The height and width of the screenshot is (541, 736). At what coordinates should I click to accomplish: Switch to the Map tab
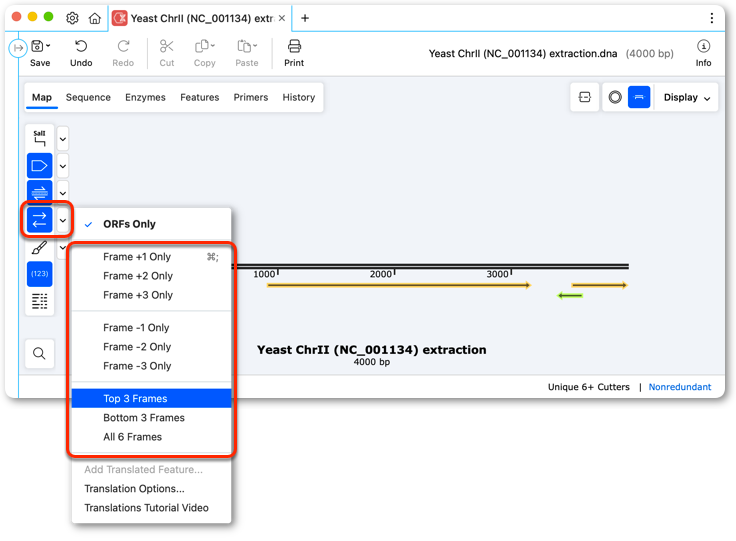tap(42, 97)
